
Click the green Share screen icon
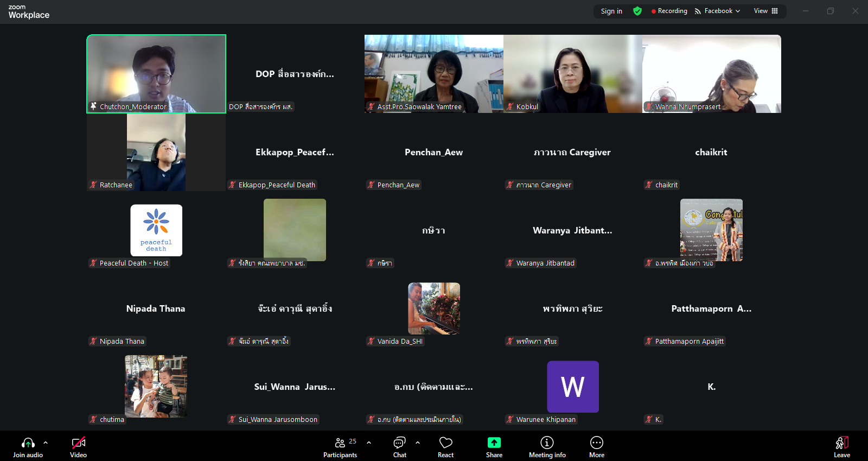click(494, 443)
